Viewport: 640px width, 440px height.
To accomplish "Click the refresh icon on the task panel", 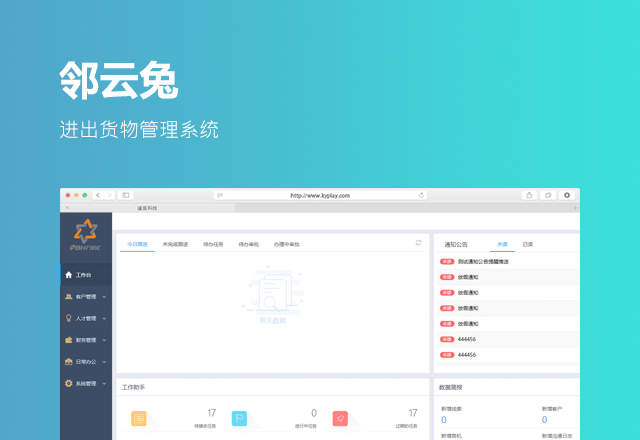I will pos(419,243).
